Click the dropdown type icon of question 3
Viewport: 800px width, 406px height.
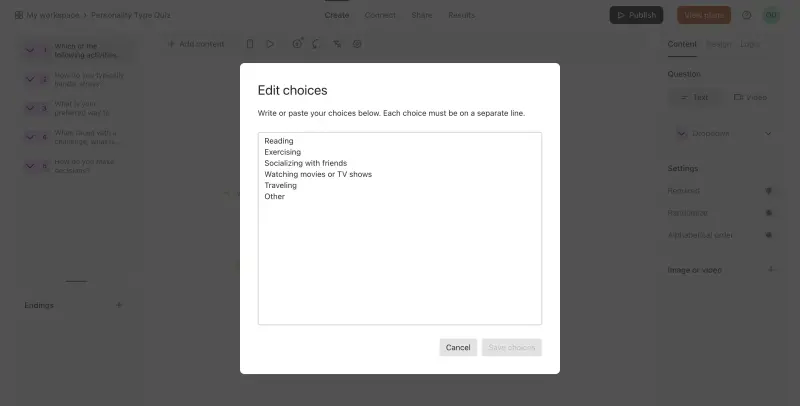[x=37, y=108]
